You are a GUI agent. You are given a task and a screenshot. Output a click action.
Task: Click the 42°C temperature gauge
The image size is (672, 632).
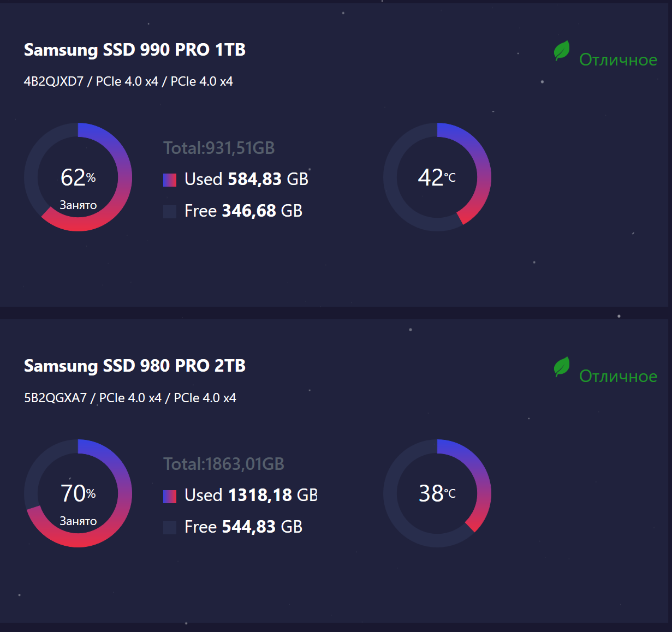[437, 177]
